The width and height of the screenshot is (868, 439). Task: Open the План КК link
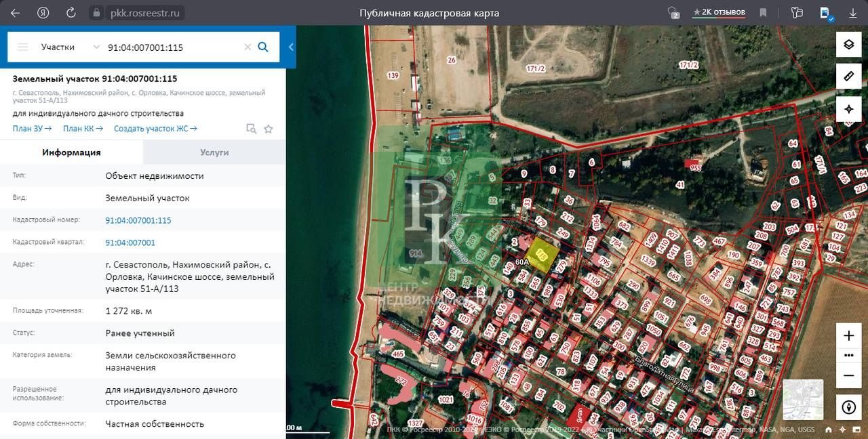[83, 129]
